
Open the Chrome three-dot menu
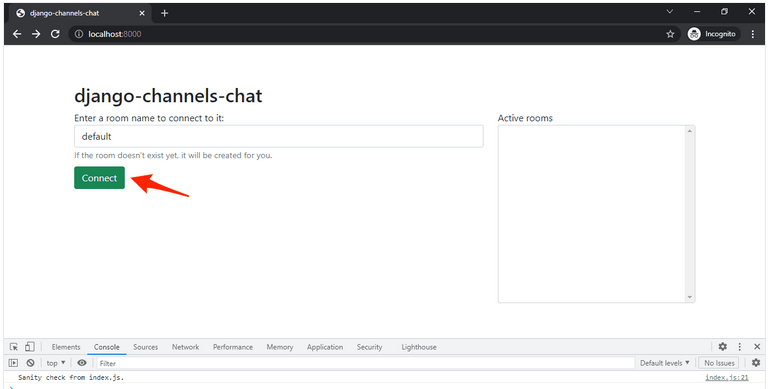coord(753,34)
